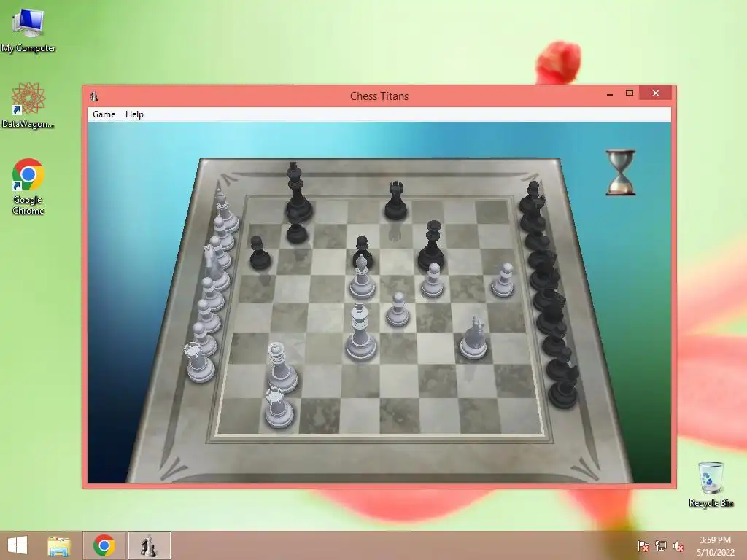Click the muted volume tray icon

click(678, 546)
